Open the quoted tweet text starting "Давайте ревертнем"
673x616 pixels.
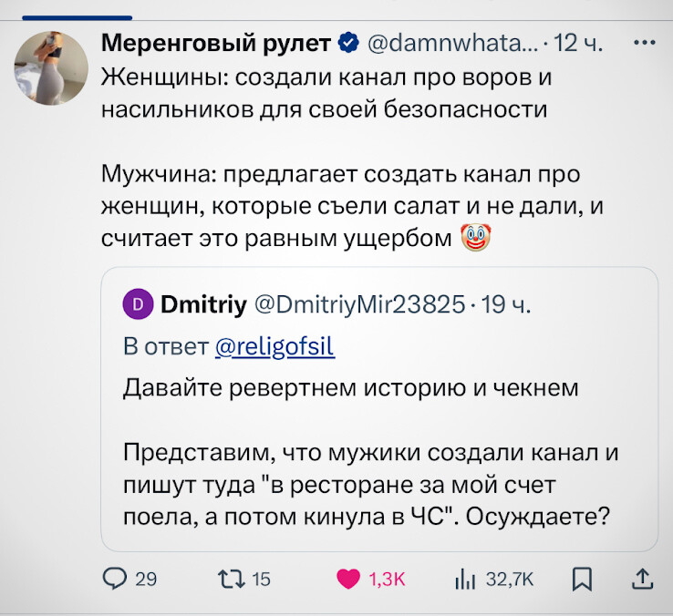point(351,390)
